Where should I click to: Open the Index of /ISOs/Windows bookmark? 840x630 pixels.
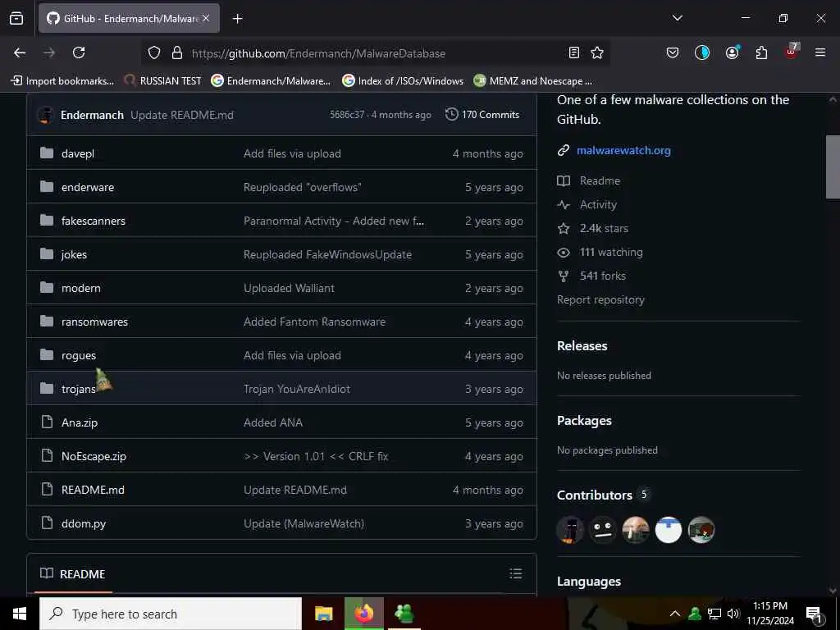click(403, 81)
